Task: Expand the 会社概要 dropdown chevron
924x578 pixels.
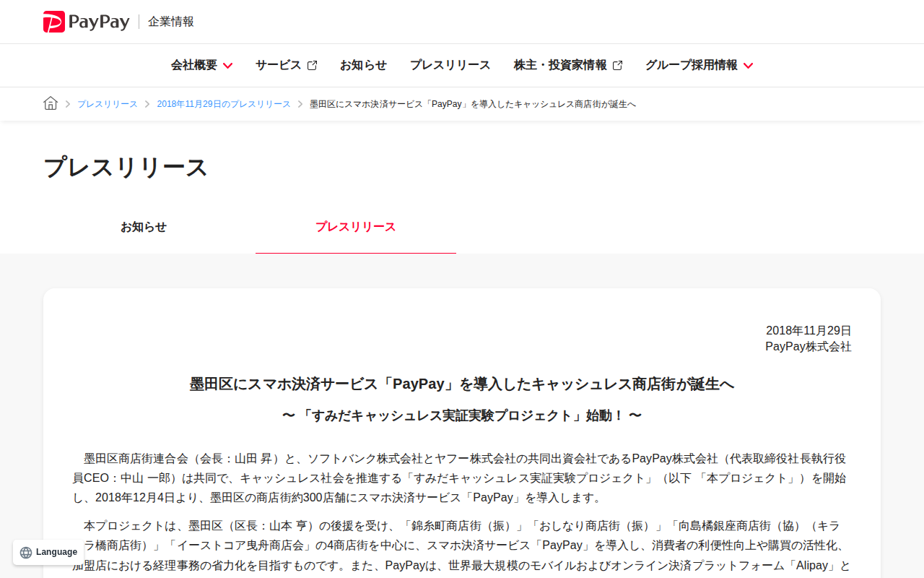Action: pos(227,66)
